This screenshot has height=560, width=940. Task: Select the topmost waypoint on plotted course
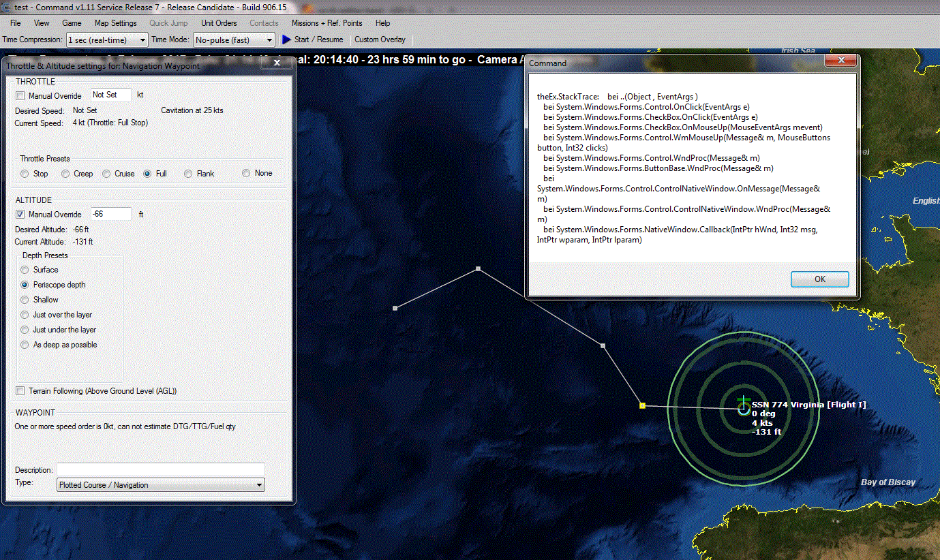(x=478, y=268)
